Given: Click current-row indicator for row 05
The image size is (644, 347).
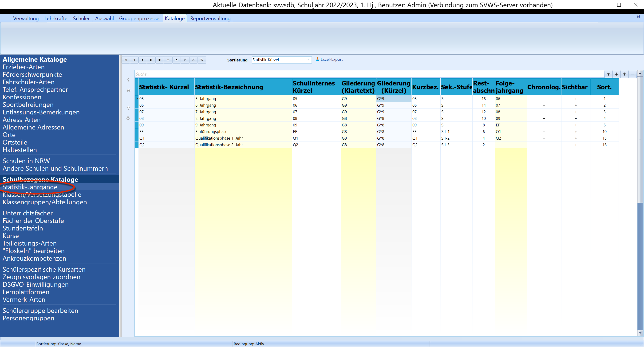Looking at the screenshot, I should (137, 99).
